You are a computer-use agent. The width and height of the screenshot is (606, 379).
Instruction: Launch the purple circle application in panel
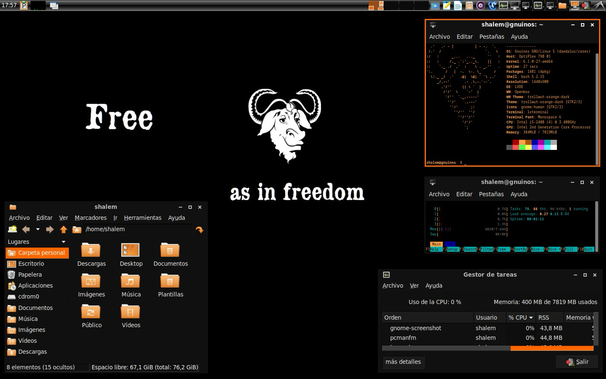[480, 5]
